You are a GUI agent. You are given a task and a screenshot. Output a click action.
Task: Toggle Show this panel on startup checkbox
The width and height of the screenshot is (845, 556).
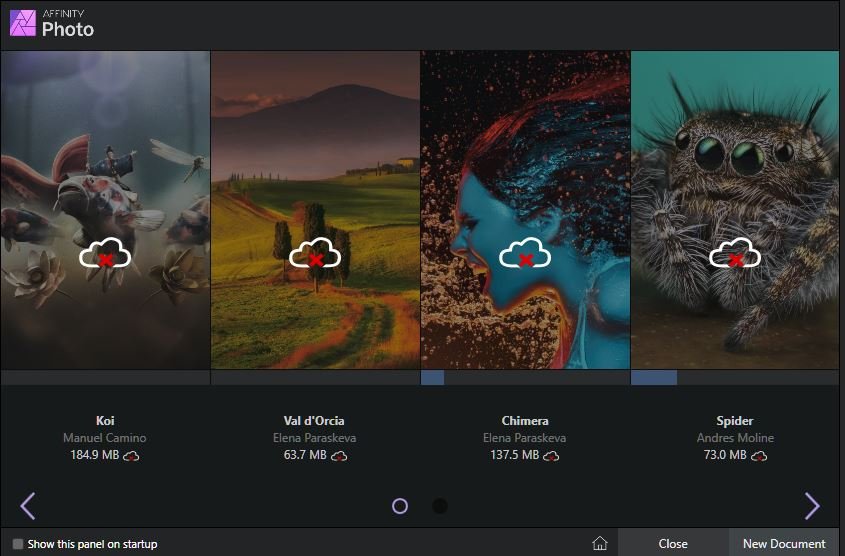18,544
